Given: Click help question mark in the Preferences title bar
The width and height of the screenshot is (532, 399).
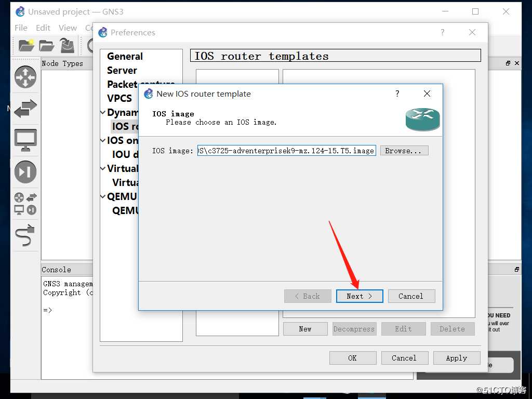Looking at the screenshot, I should click(x=443, y=32).
